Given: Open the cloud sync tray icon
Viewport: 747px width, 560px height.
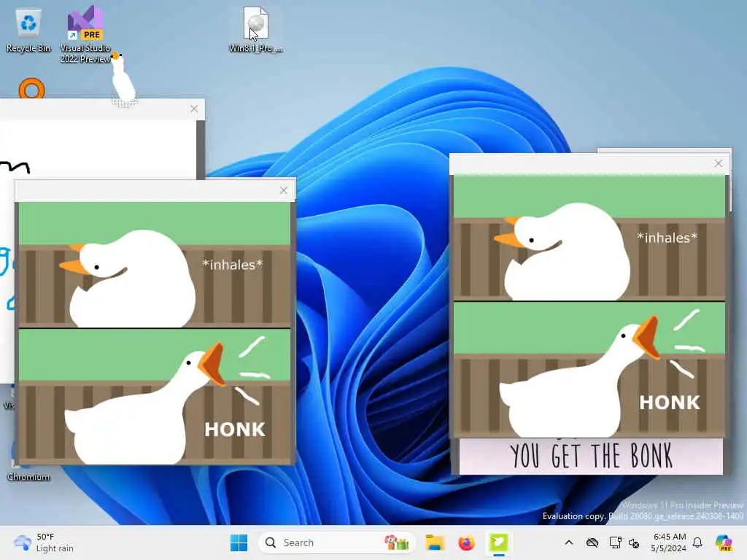Looking at the screenshot, I should 592,542.
